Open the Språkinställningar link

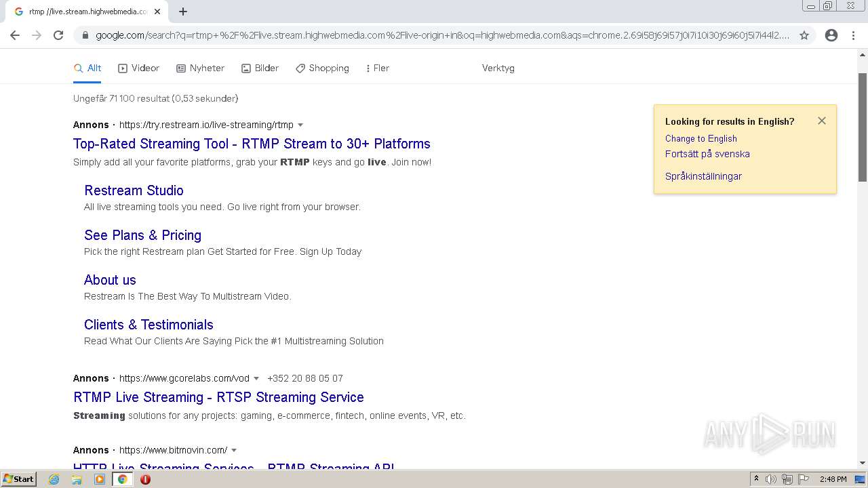coord(703,176)
